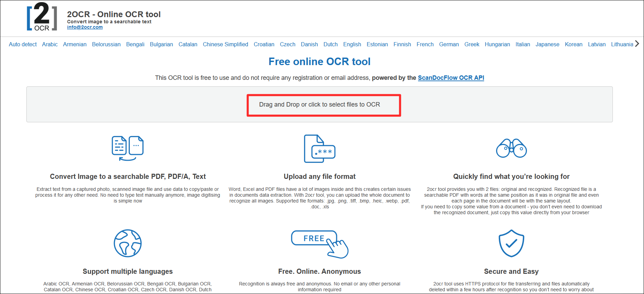Click the shield checkmark security icon
Image resolution: width=644 pixels, height=294 pixels.
(511, 243)
